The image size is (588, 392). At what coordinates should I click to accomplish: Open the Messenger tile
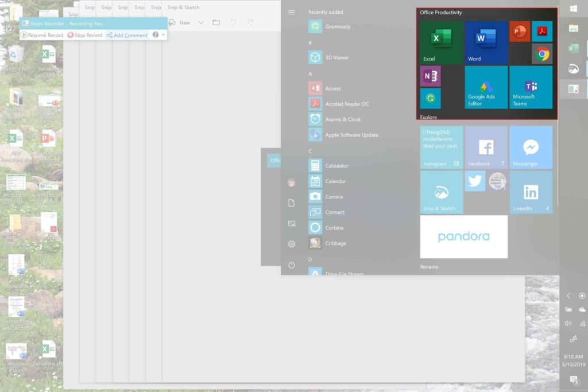(531, 148)
